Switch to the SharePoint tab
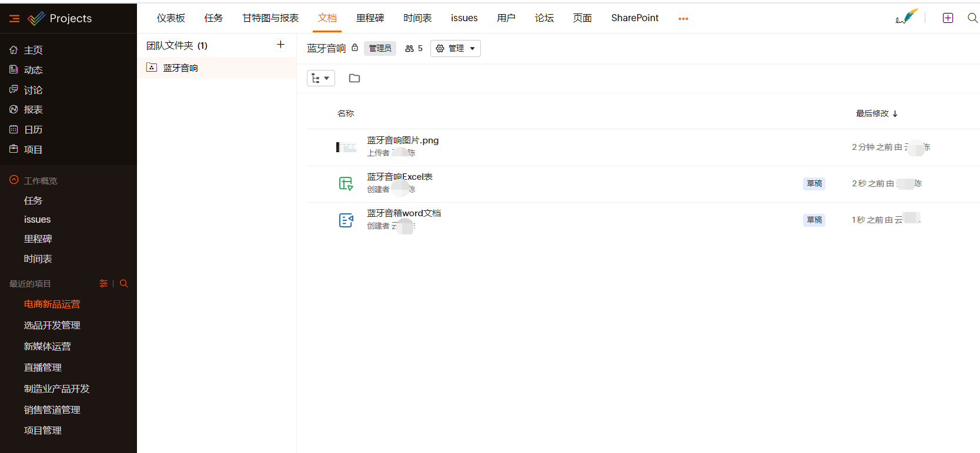 click(634, 18)
